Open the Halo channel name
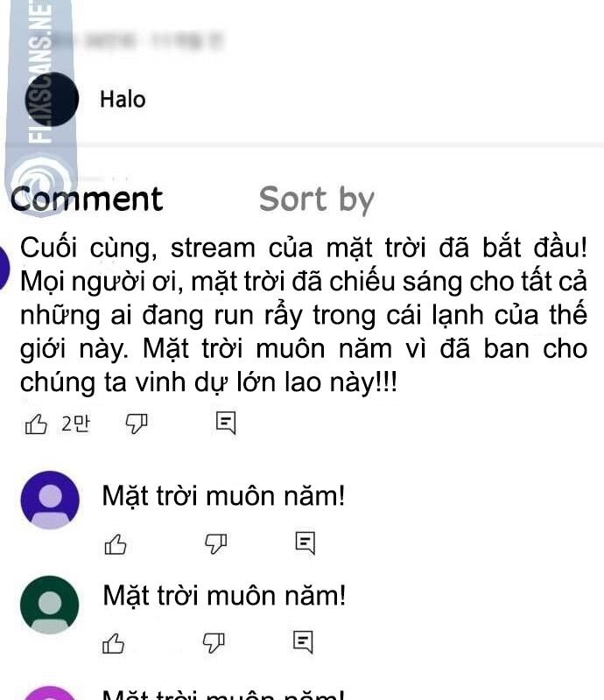This screenshot has width=604, height=700. coord(123,99)
